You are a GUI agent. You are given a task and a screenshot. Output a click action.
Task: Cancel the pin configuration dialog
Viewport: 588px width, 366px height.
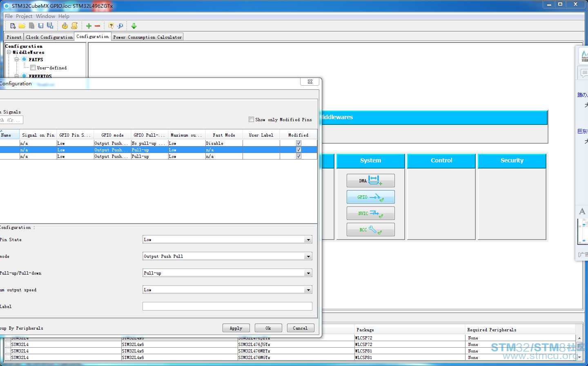(300, 328)
